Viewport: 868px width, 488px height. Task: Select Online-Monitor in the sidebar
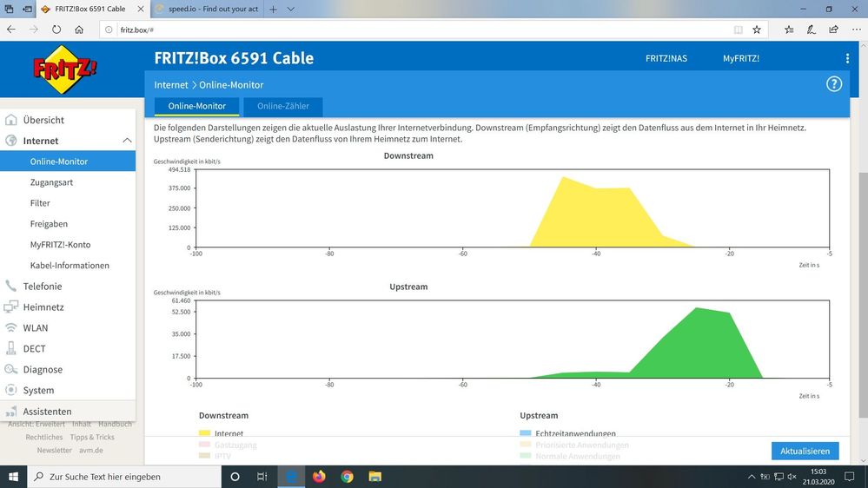pyautogui.click(x=68, y=162)
